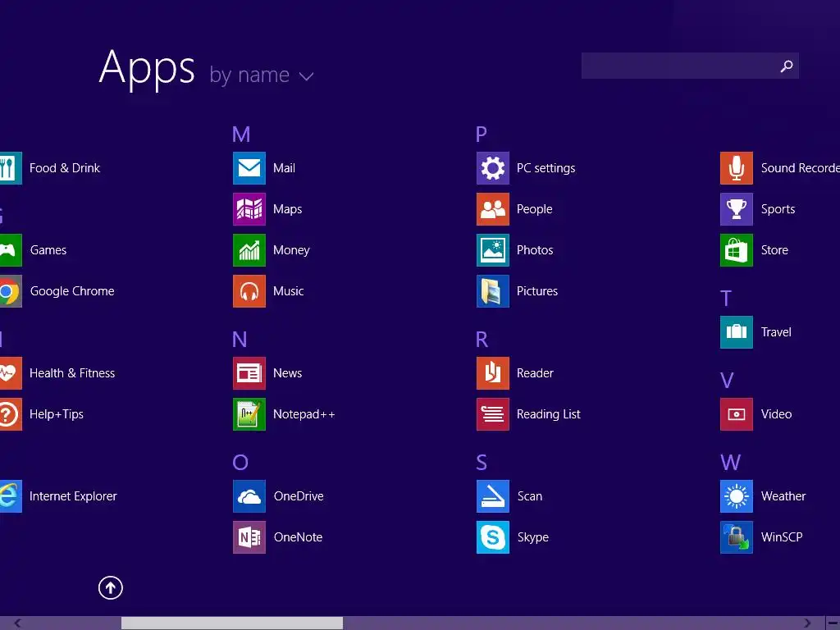This screenshot has width=840, height=630.
Task: Click the W letter group header
Action: [730, 463]
